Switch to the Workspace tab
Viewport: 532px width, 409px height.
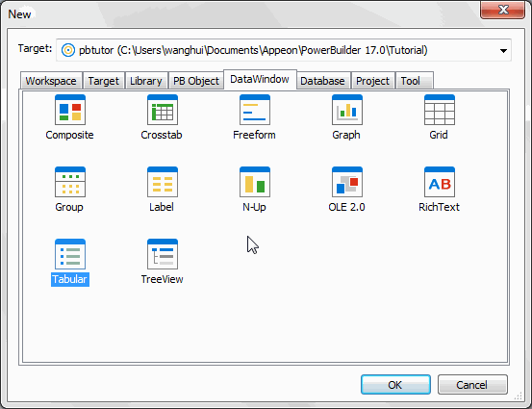51,81
